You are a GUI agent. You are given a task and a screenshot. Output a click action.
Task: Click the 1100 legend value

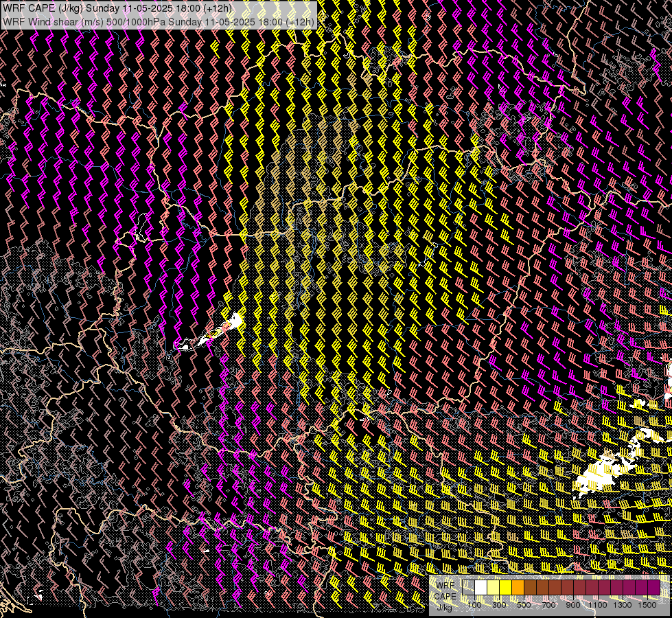point(598,605)
